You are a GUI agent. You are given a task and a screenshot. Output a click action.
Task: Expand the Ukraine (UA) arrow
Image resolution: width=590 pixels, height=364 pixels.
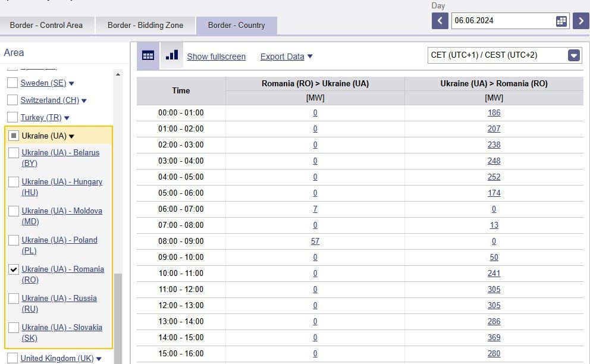point(72,136)
